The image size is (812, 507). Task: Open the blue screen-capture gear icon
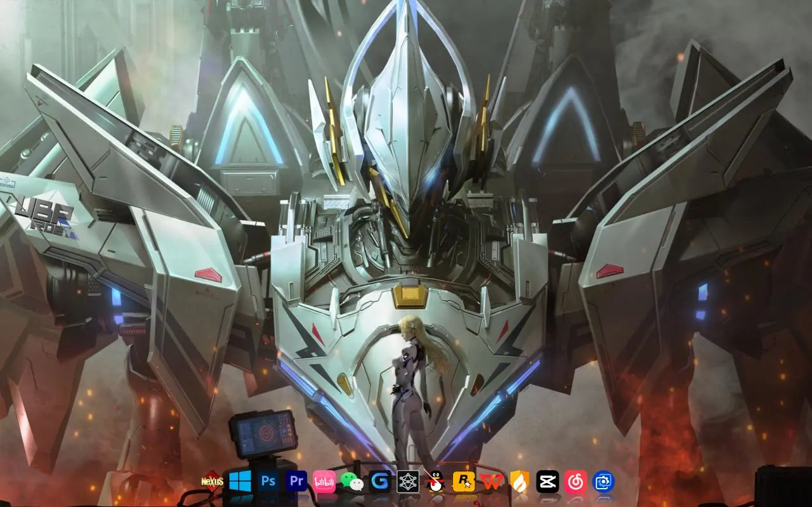(x=603, y=482)
